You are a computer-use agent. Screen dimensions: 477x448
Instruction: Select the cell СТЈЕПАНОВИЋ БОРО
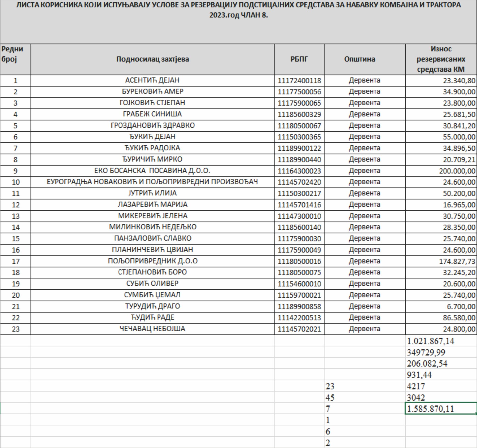153,272
